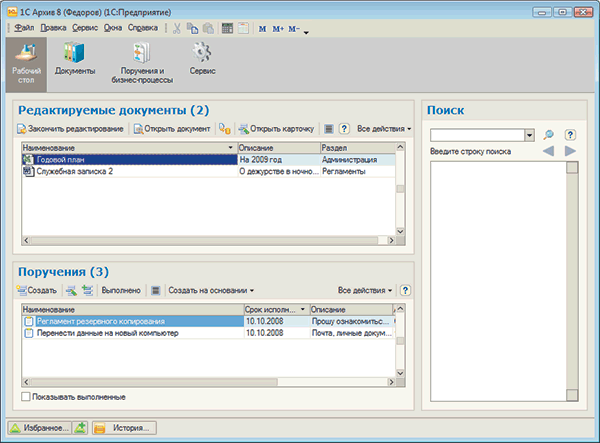Click the magnifier search icon
Screen dimensions: 600x443
(548, 135)
